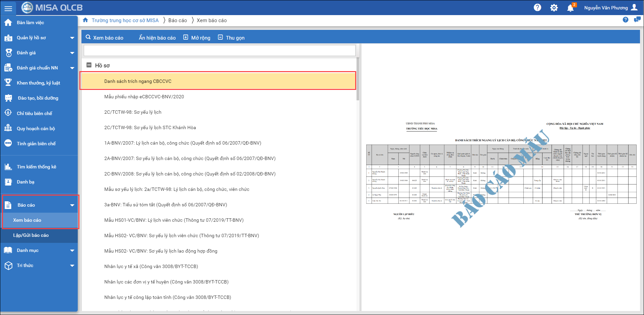The image size is (644, 315).
Task: Toggle Ẩn hiện báo cáo preview
Action: pyautogui.click(x=157, y=38)
